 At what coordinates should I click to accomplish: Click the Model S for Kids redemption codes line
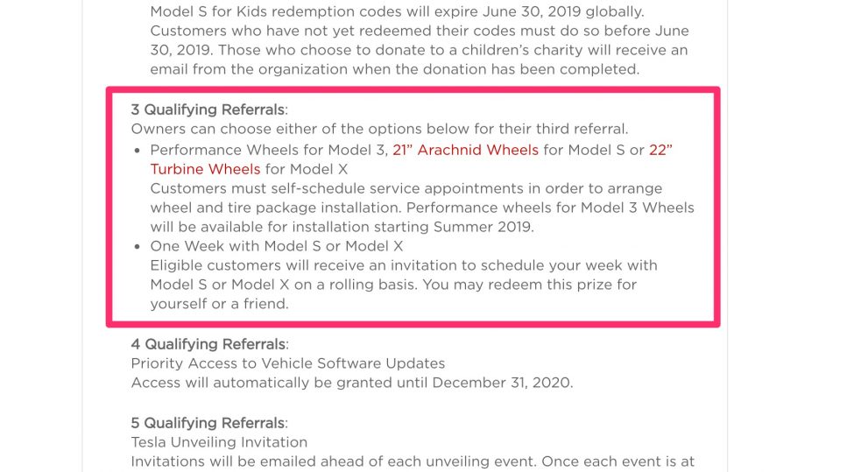[397, 11]
